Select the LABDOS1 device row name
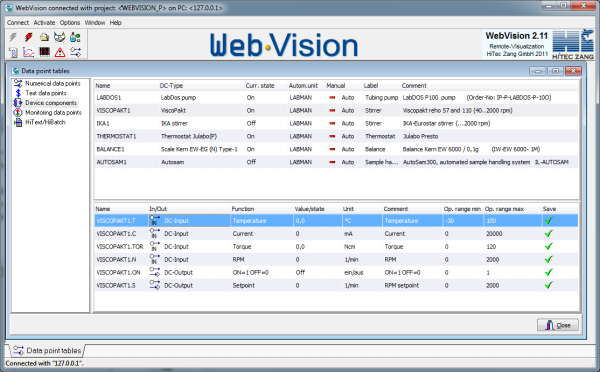This screenshot has width=600, height=372. 109,98
